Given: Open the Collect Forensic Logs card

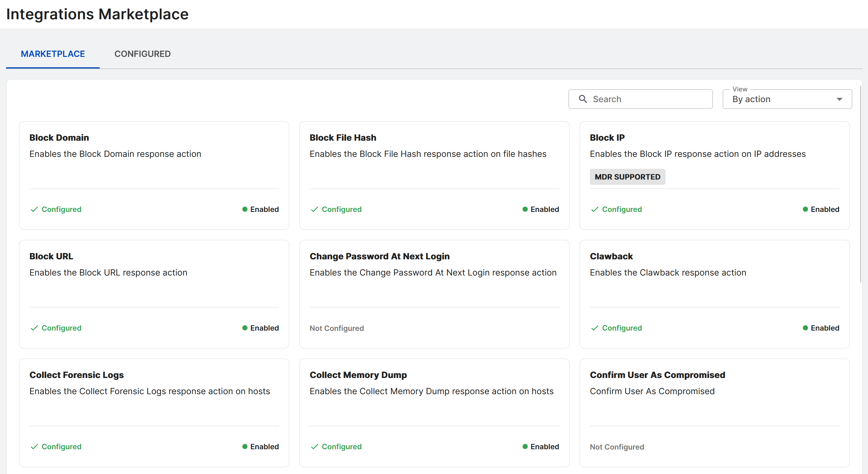Looking at the screenshot, I should point(154,413).
